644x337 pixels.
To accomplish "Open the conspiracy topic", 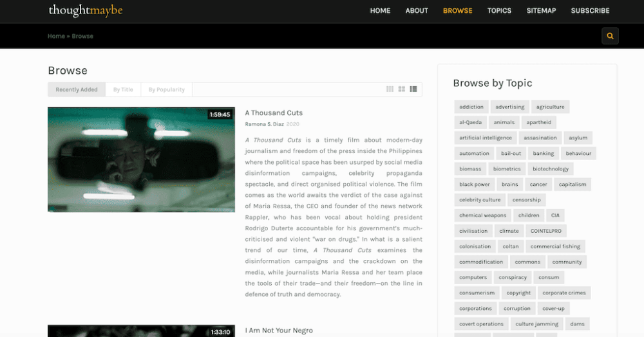I will [x=513, y=278].
